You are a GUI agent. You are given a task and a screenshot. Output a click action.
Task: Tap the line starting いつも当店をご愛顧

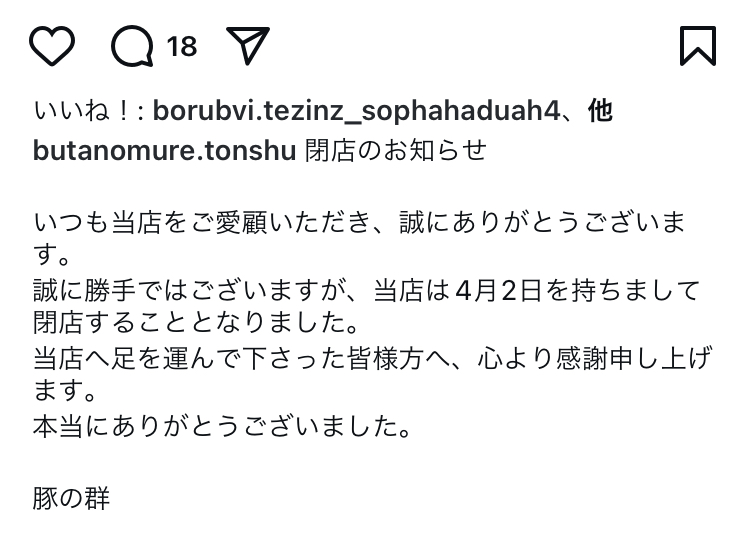coord(359,223)
